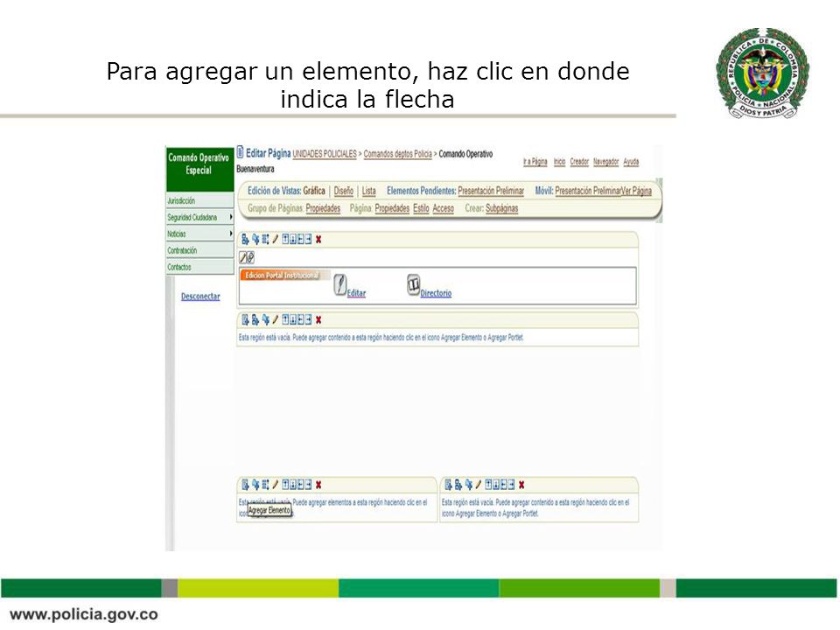Viewport: 840px width, 630px height.
Task: Click the Directorio book icon in portlet
Action: [413, 284]
